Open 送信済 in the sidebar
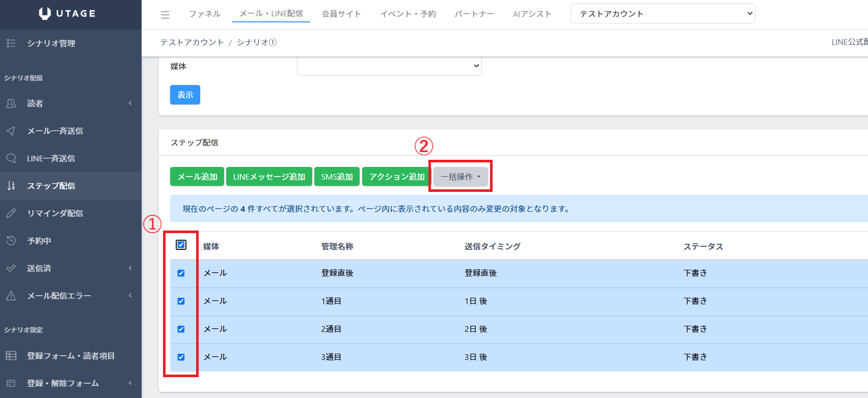This screenshot has width=868, height=398. 71,268
